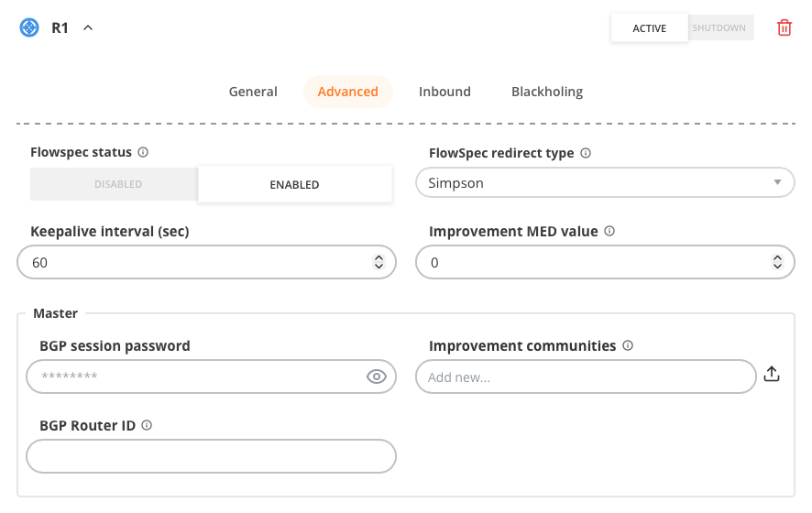Go to the Blackholing tab
Image resolution: width=812 pixels, height=513 pixels.
(x=547, y=92)
